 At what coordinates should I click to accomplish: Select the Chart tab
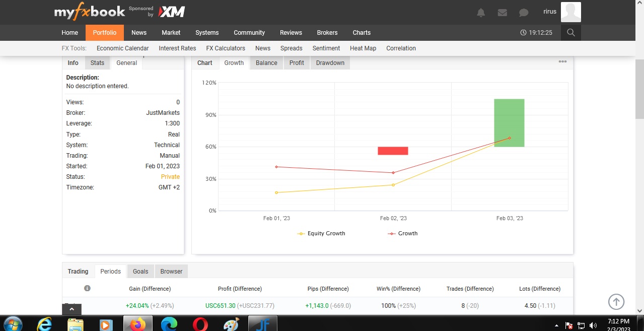[205, 63]
